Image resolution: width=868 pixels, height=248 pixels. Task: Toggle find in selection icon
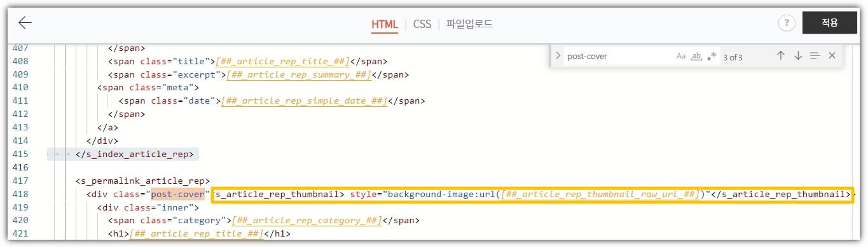[815, 56]
